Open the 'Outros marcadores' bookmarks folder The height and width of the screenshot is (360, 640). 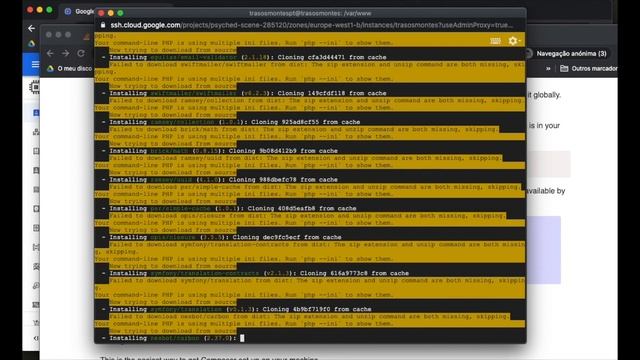pyautogui.click(x=589, y=69)
